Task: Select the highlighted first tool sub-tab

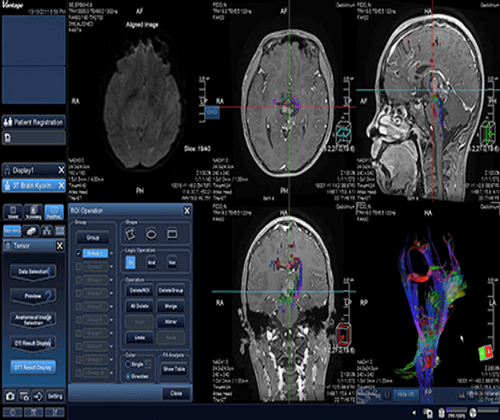Action: 12,231
